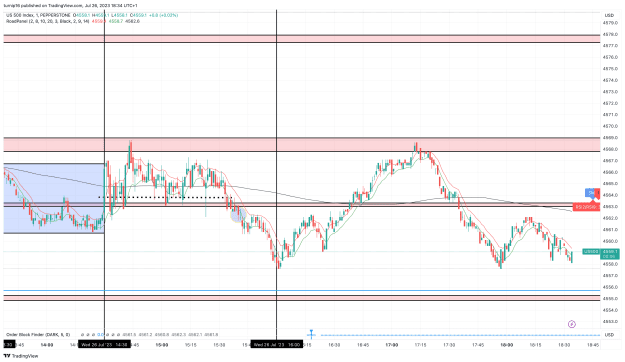Click the '18:00' time axis label
This screenshot has width=625, height=362.
click(x=506, y=345)
